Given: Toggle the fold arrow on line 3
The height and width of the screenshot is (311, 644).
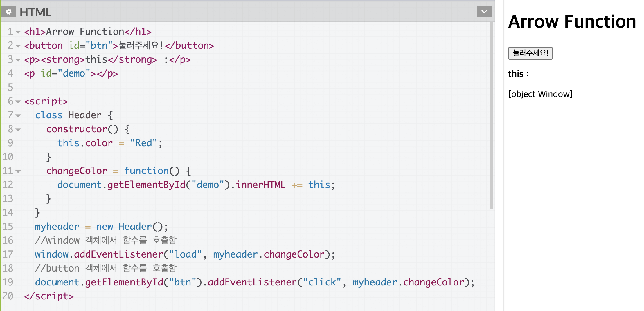Looking at the screenshot, I should click(x=18, y=60).
